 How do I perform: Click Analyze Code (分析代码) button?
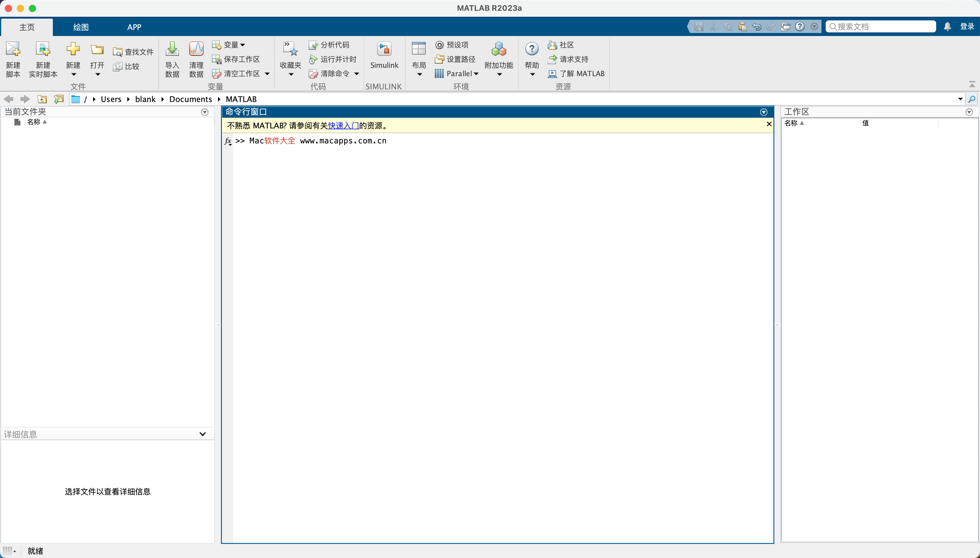point(329,45)
